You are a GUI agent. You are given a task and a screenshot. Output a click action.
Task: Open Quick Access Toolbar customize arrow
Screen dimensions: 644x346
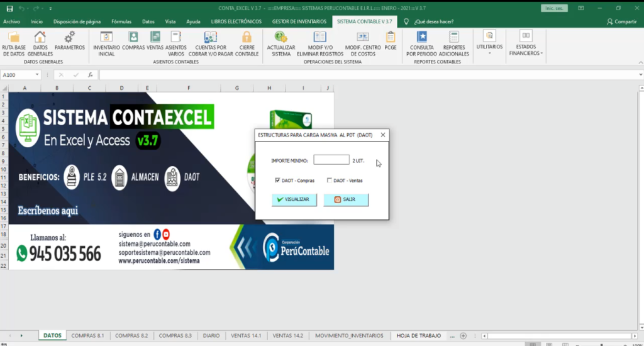pyautogui.click(x=50, y=8)
